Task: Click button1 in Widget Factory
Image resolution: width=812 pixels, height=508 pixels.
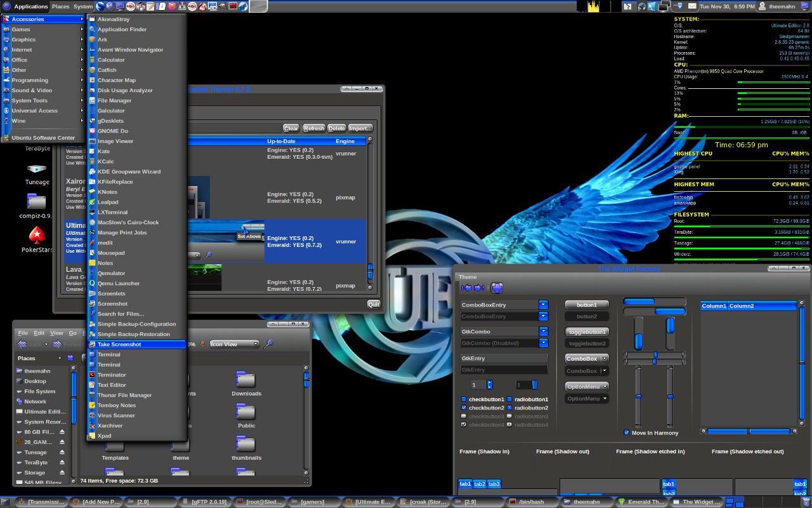Action: 587,305
